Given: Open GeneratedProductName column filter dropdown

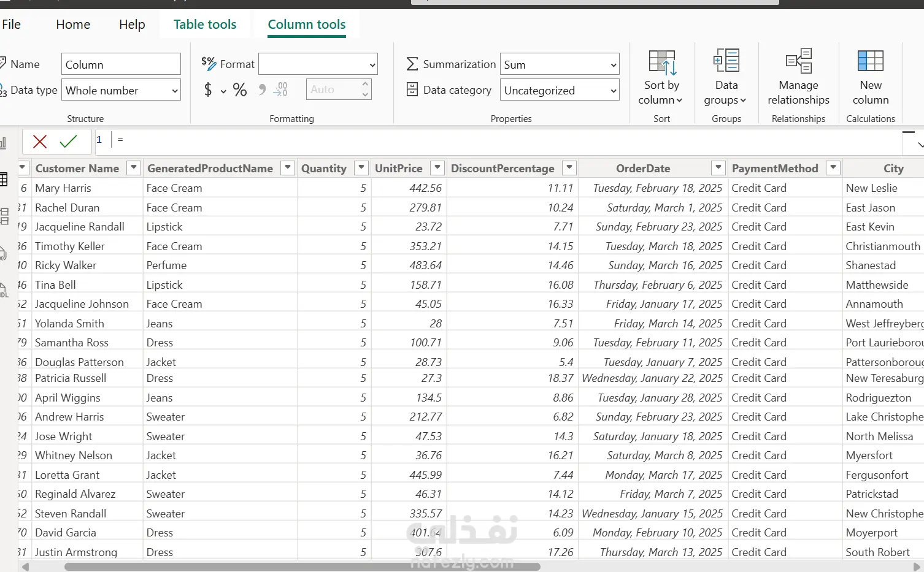Looking at the screenshot, I should coord(287,167).
